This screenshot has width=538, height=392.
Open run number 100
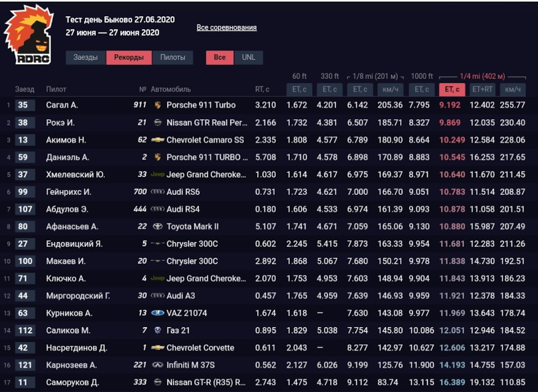click(x=25, y=261)
